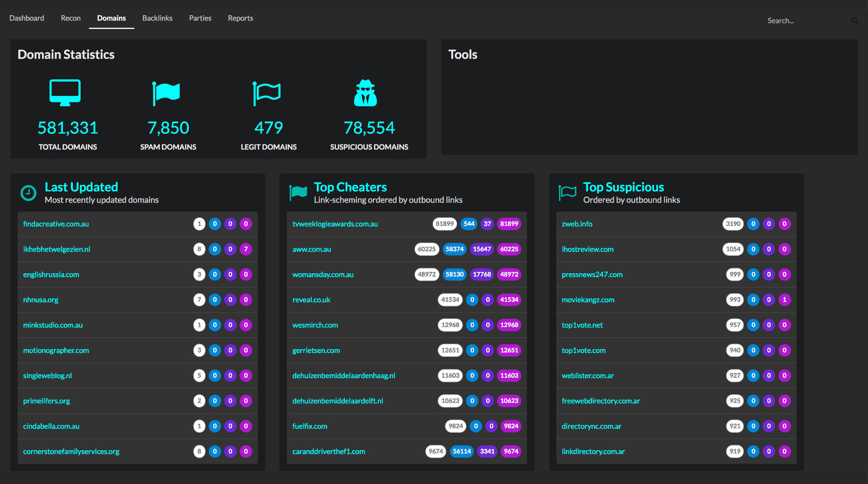The height and width of the screenshot is (484, 868).
Task: Click purple badge 3341 for caranddriverthef1.com
Action: pyautogui.click(x=487, y=451)
